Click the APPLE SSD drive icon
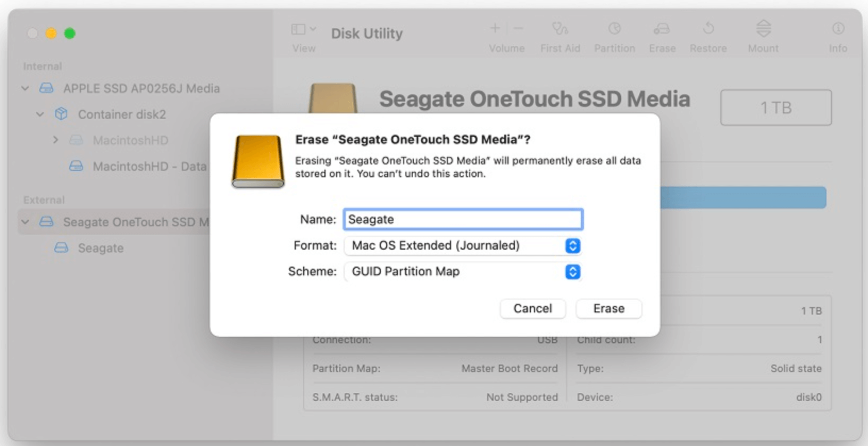Viewport: 868px width, 446px height. (x=47, y=88)
